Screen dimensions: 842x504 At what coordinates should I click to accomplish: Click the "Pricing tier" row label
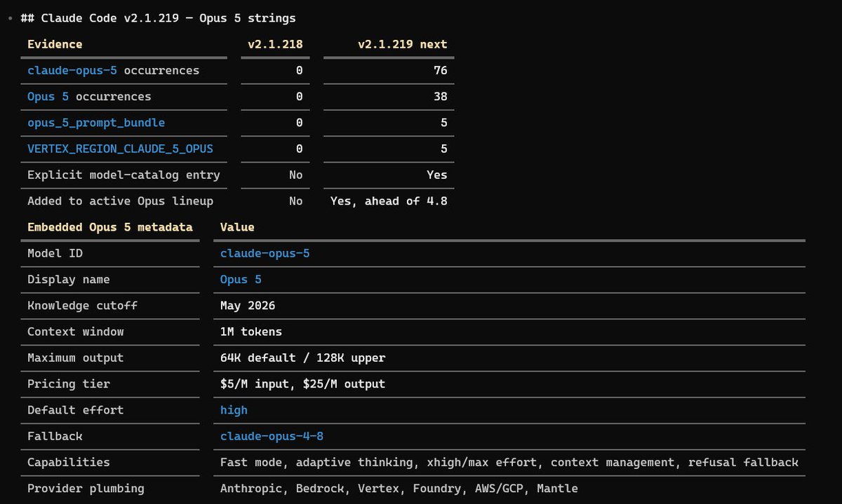tap(69, 384)
